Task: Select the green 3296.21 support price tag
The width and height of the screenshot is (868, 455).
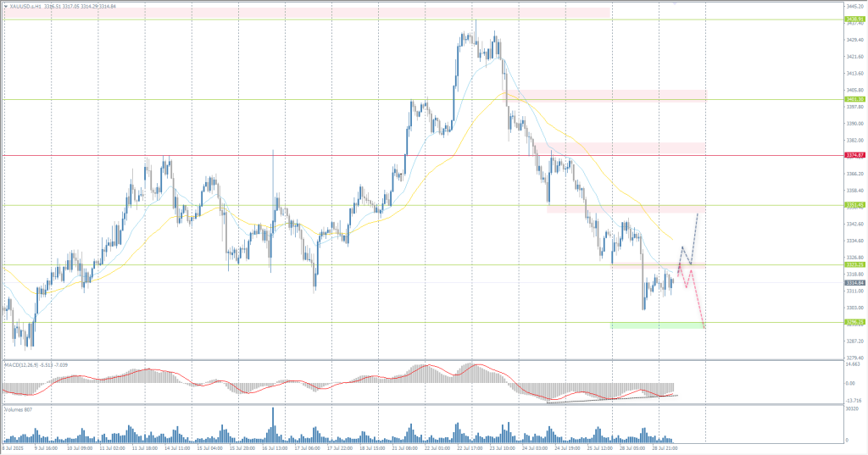Action: click(x=854, y=322)
